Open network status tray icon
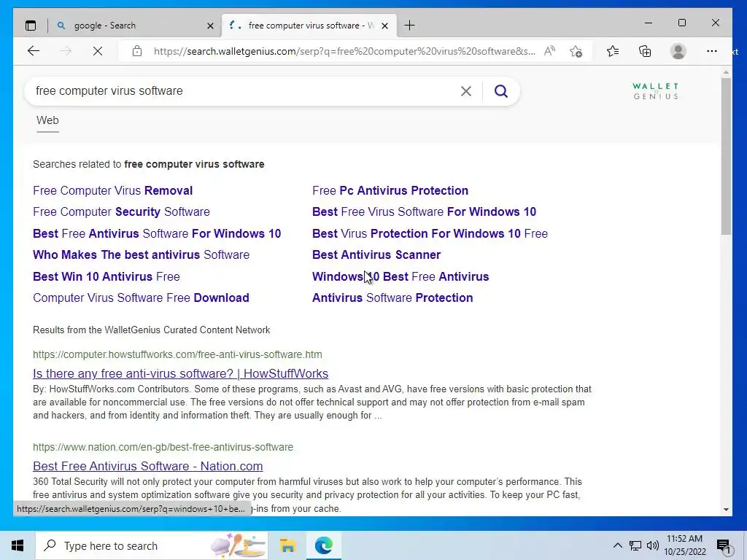Viewport: 747px width, 560px height. 635,545
